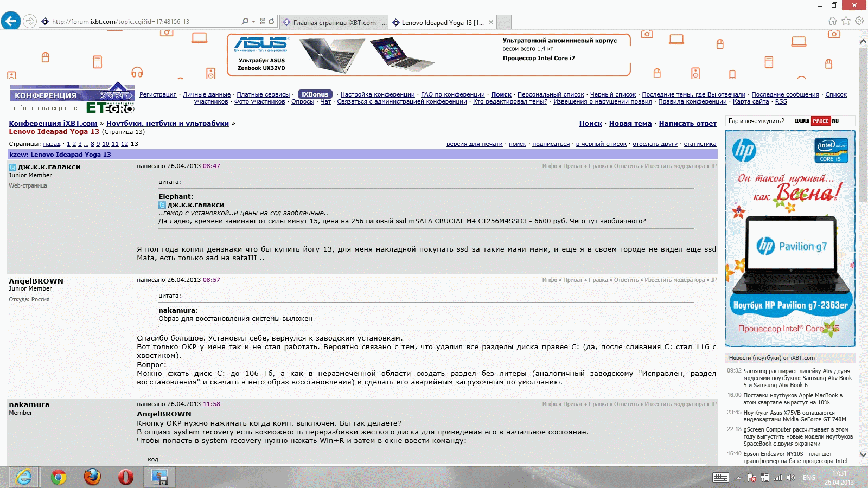Open the Личные данные link
This screenshot has height=488, width=868.
tap(207, 94)
